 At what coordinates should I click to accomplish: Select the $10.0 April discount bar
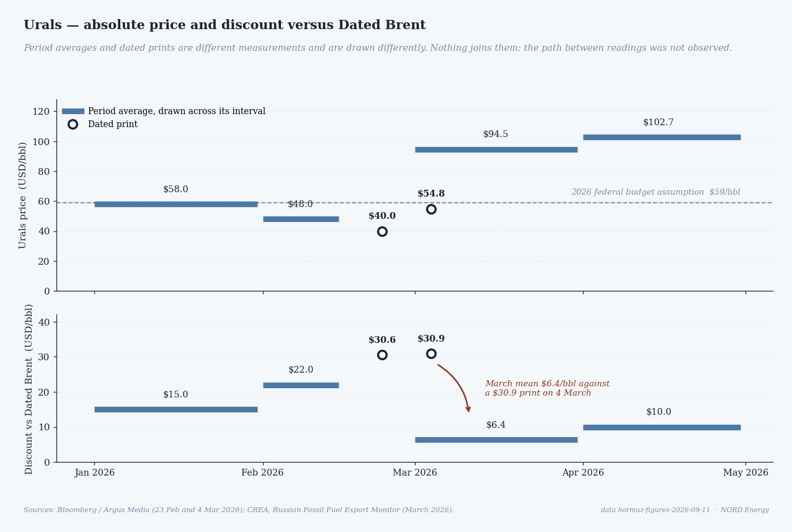[662, 427]
